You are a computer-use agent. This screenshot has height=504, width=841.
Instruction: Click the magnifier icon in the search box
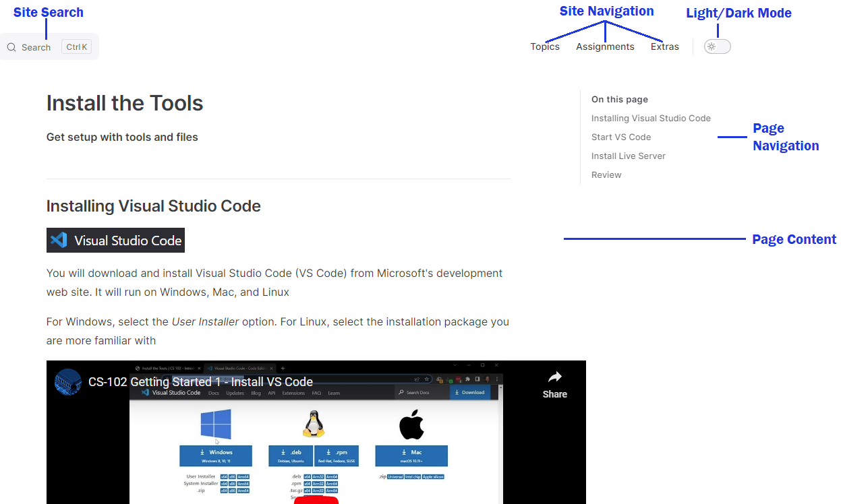point(11,47)
